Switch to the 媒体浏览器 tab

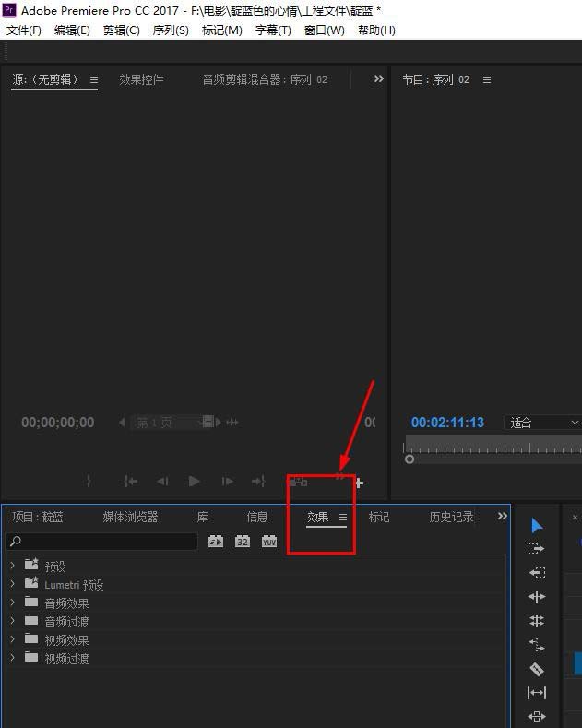tap(130, 518)
